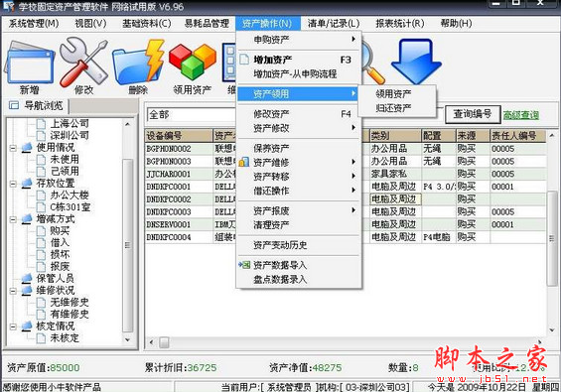Click the 增加资产 document icon in menu

click(244, 60)
